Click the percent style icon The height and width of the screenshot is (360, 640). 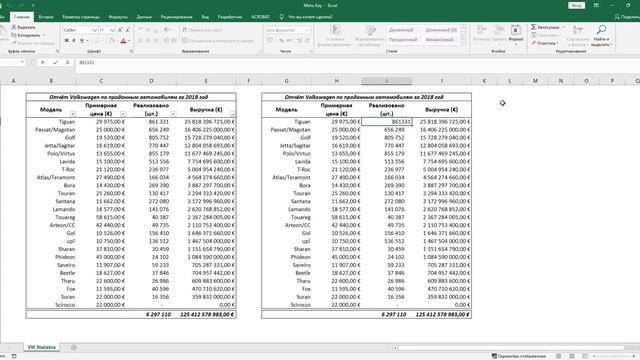[x=282, y=40]
